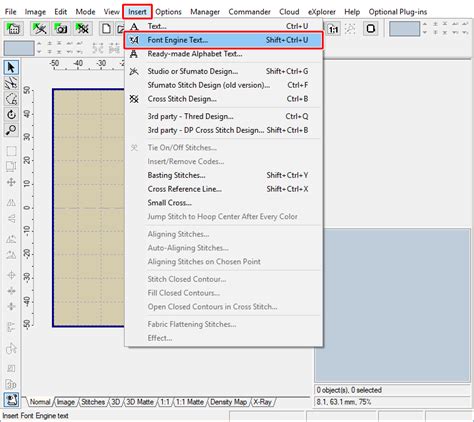Click the beige hoop work area canvas

(89, 208)
